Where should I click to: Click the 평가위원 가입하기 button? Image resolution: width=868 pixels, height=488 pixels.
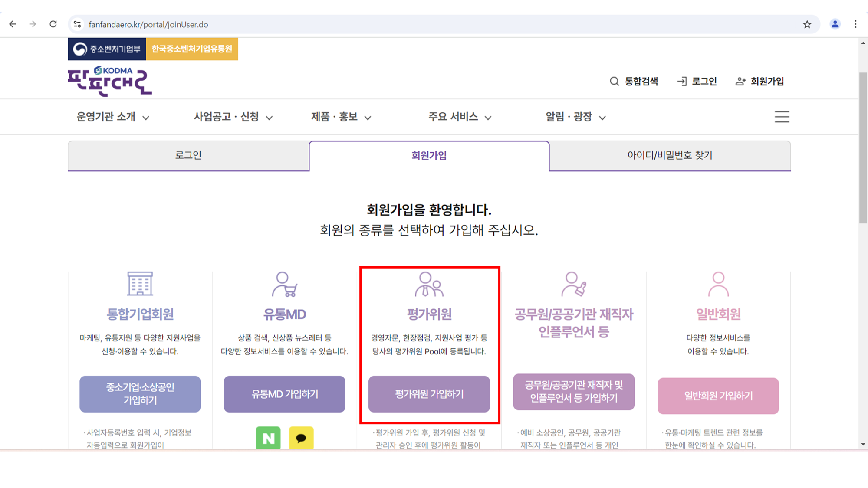pos(429,394)
